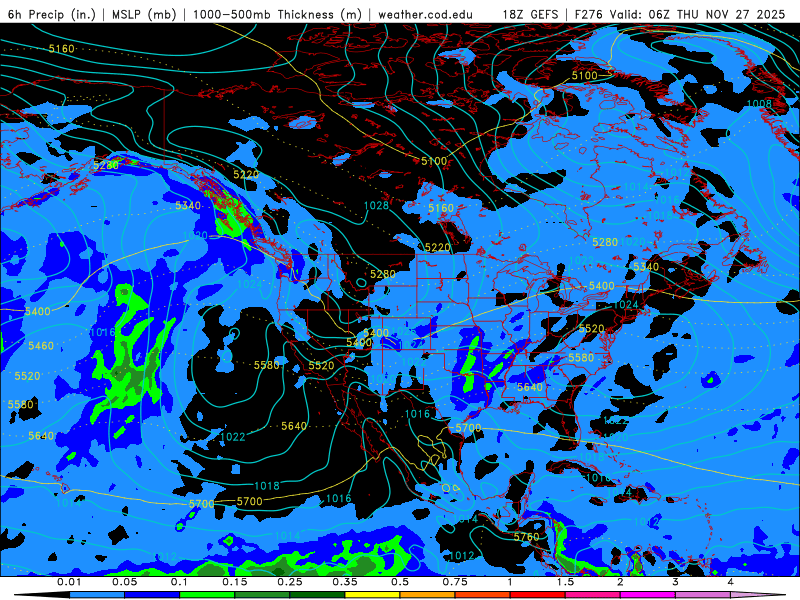Click the 0.01 legend value
This screenshot has width=800, height=600.
[69, 582]
